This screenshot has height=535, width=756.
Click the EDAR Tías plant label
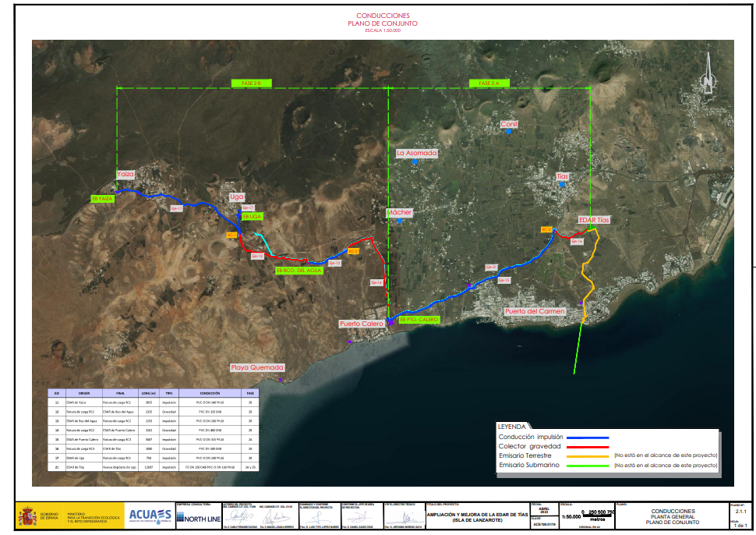coord(594,220)
